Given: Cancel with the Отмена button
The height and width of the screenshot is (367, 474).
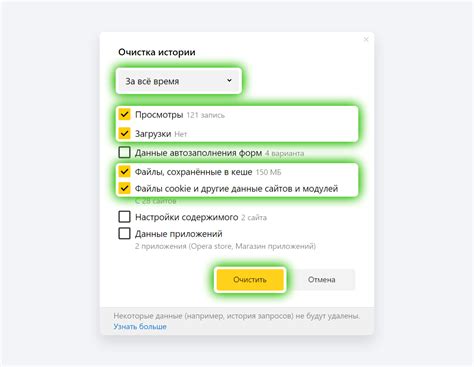Looking at the screenshot, I should point(321,279).
